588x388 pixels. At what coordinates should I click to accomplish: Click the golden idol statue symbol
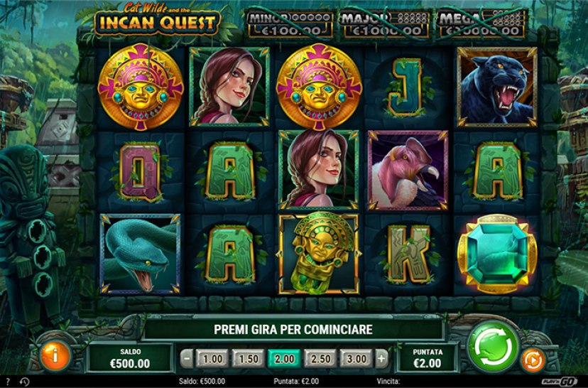coord(319,254)
